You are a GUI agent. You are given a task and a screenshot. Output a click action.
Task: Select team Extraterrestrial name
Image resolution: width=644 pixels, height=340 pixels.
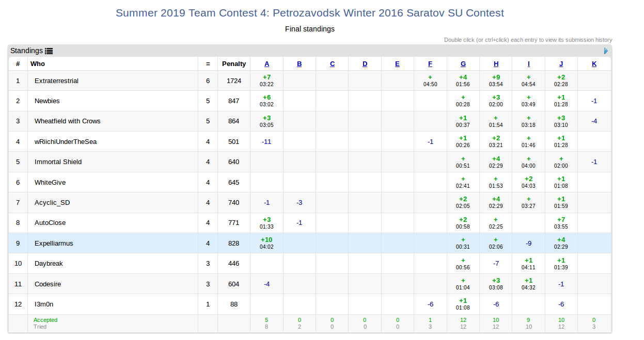57,81
